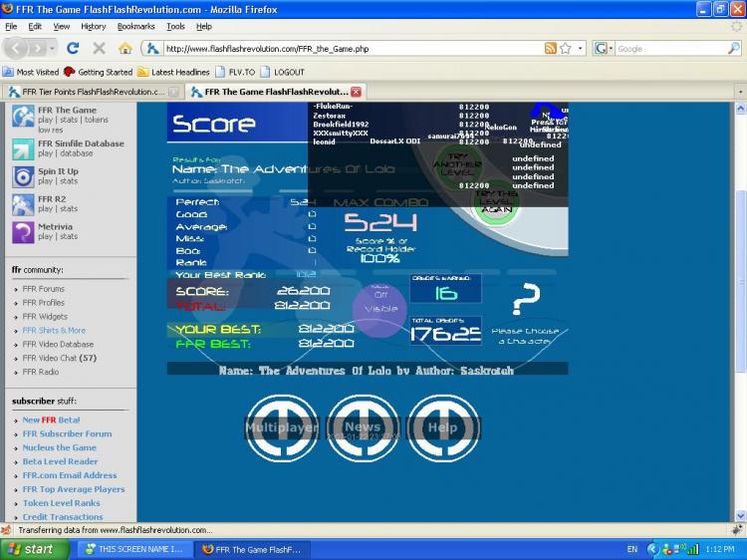
Task: Open the address bar history dropdown arrow
Action: point(580,48)
